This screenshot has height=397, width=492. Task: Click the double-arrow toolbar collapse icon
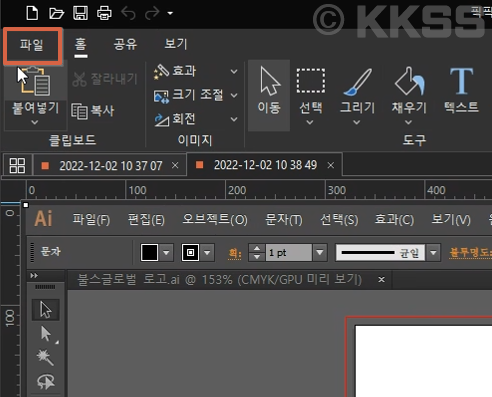tap(34, 276)
